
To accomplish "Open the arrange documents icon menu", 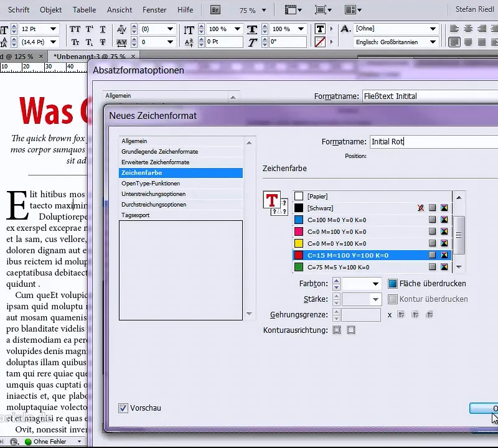I will [x=353, y=10].
